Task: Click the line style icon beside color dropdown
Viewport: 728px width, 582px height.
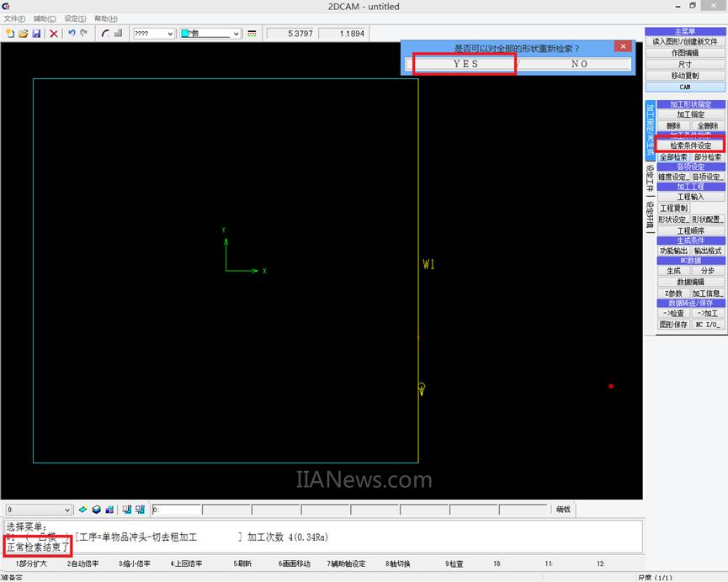Action: (x=252, y=34)
